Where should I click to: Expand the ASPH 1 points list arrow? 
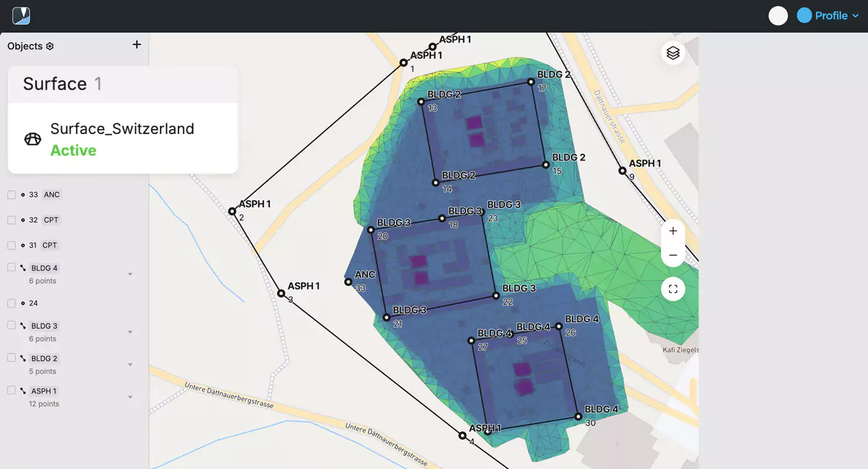[130, 397]
